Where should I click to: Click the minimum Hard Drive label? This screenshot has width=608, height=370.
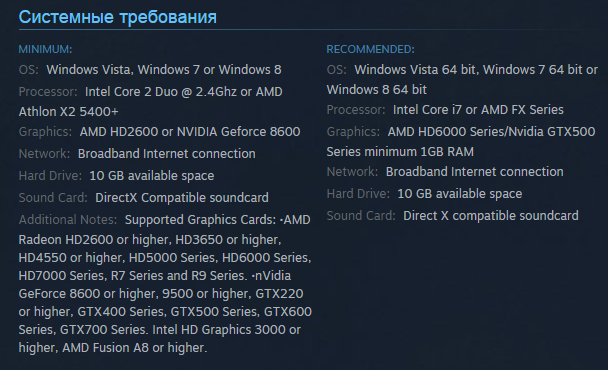tap(50, 176)
